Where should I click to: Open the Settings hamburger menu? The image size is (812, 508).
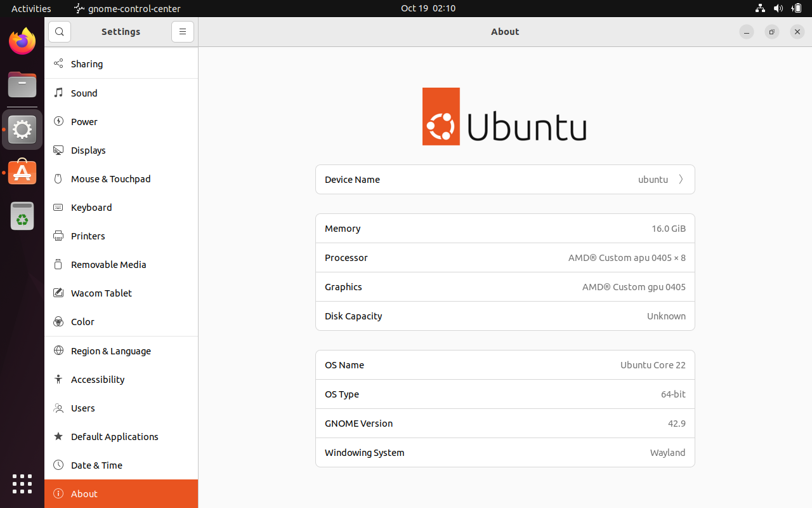pyautogui.click(x=183, y=32)
